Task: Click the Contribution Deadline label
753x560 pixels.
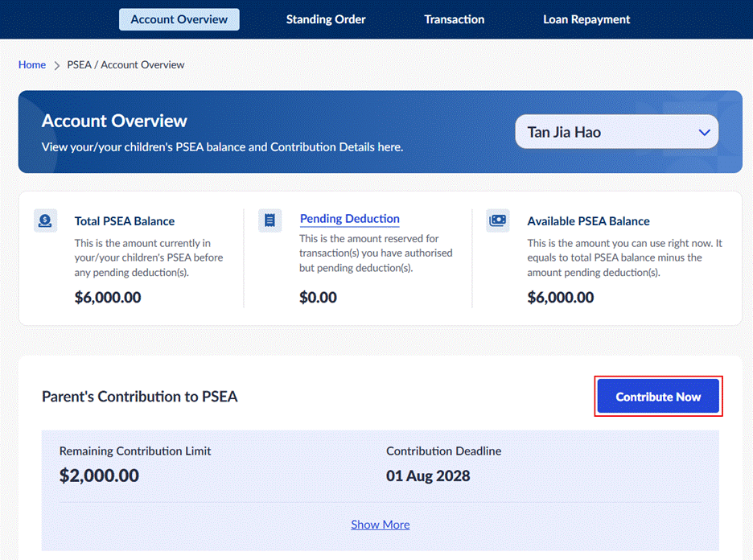Action: click(444, 451)
